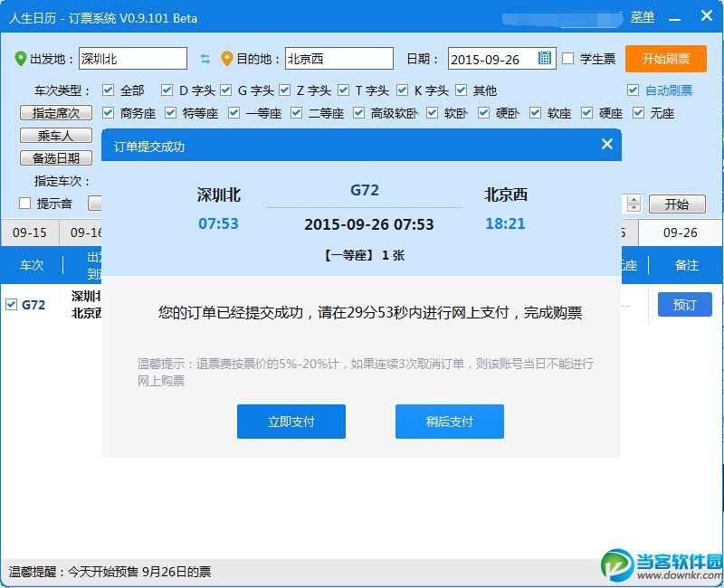724x588 pixels.
Task: Toggle the 特等座 seat checkbox
Action: [x=170, y=112]
